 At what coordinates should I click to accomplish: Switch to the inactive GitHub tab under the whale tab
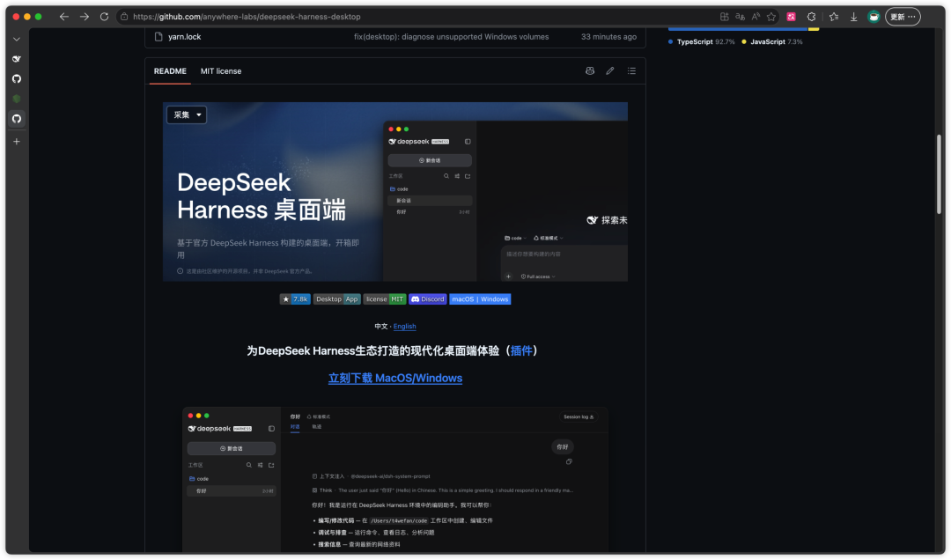17,79
